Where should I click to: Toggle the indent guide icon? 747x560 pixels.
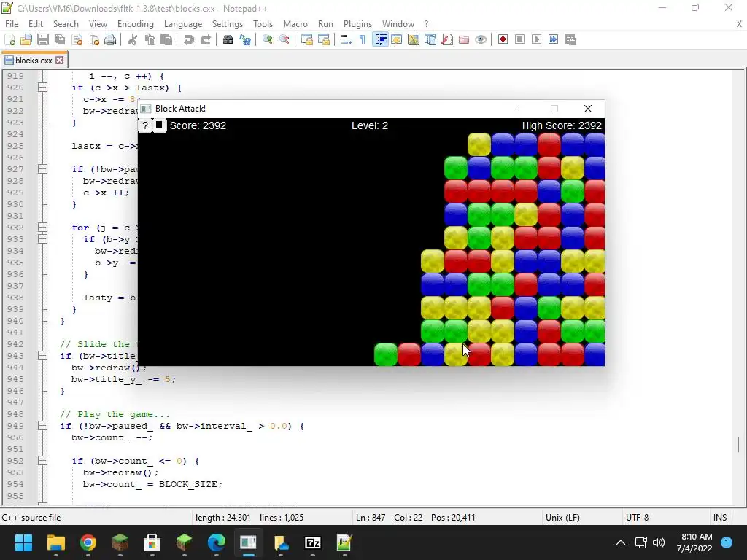coord(380,39)
